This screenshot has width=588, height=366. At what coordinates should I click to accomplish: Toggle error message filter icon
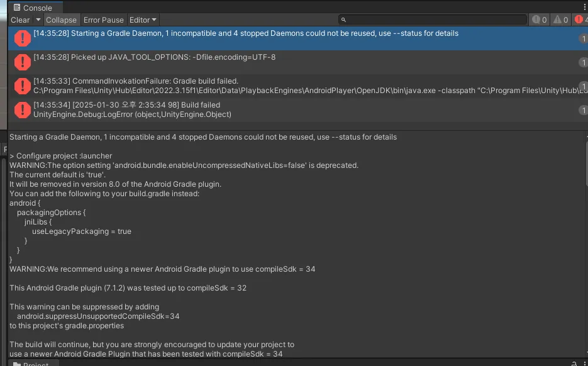[x=580, y=20]
